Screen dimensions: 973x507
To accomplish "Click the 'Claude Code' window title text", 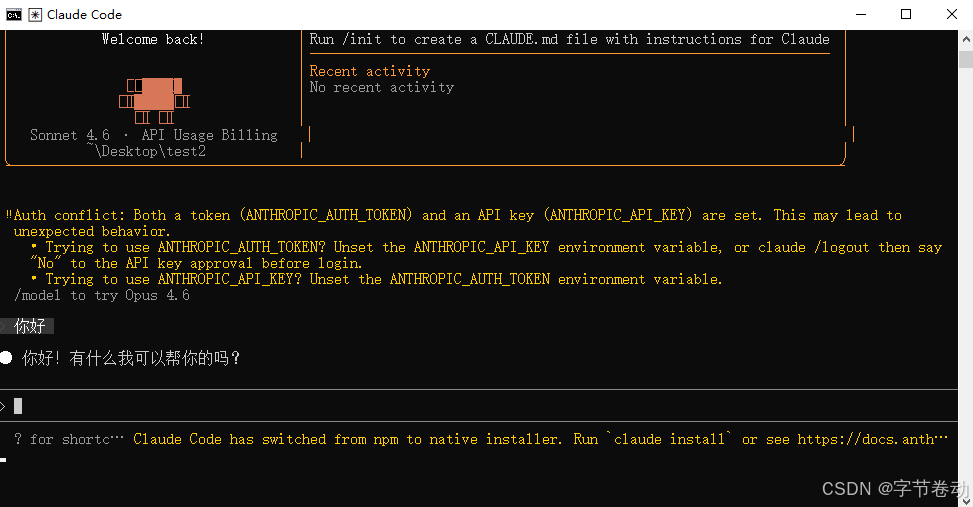I will tap(84, 15).
